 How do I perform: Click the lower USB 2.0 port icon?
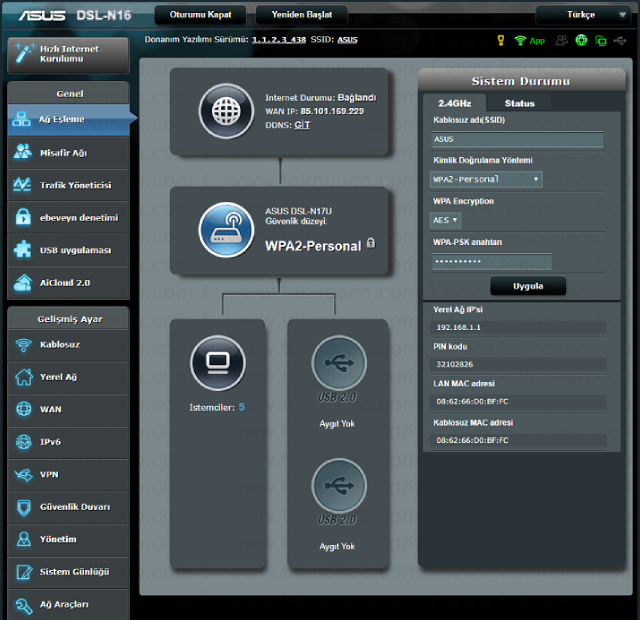tap(339, 486)
